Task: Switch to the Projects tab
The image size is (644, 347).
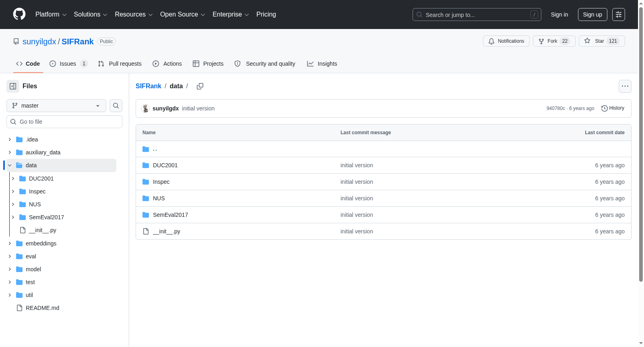Action: [208, 64]
